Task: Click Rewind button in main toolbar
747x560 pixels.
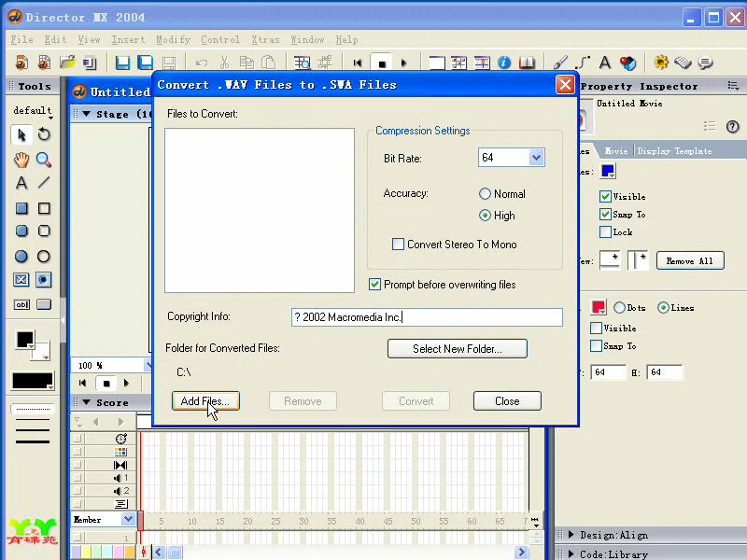Action: click(x=358, y=63)
